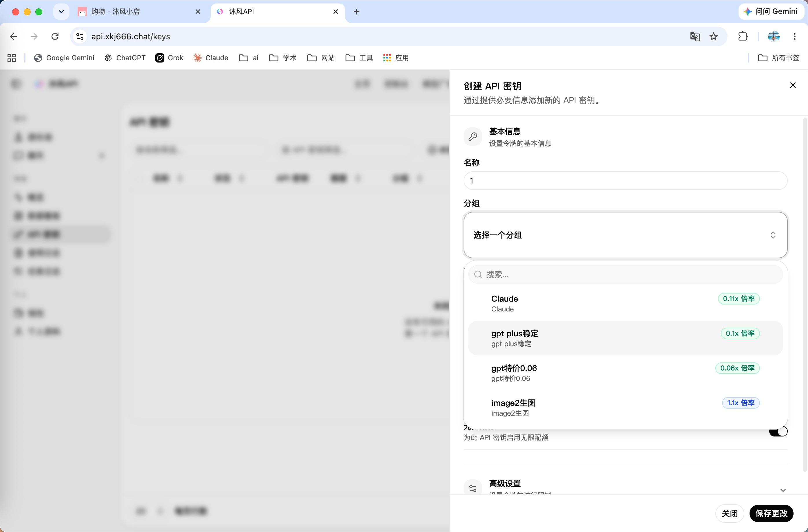Open the 学术 bookmark folder
808x532 pixels.
click(x=283, y=58)
